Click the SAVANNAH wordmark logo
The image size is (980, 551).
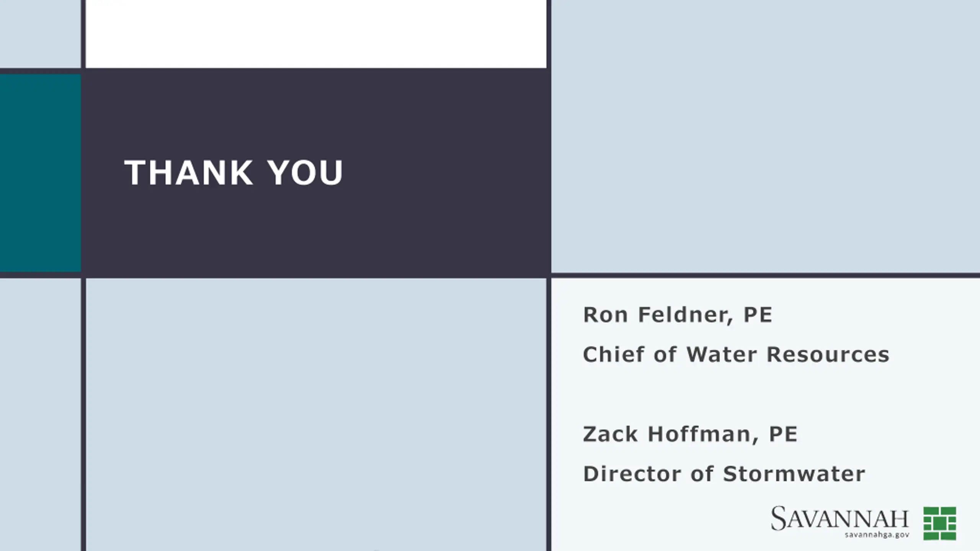tap(840, 518)
